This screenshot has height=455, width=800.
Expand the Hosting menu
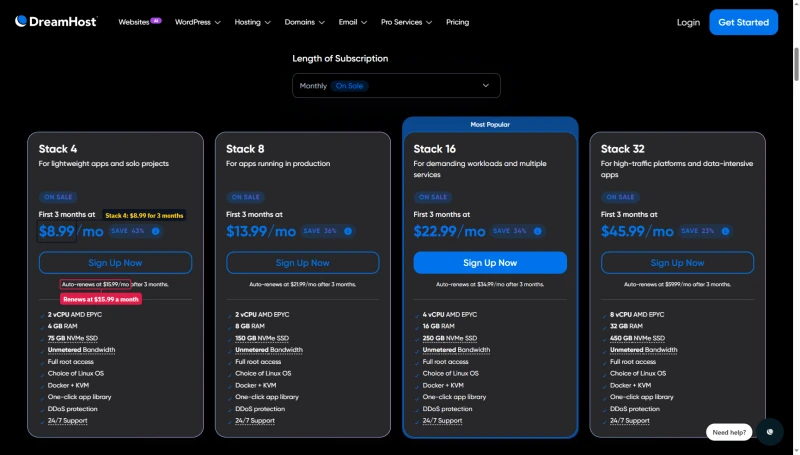[x=252, y=22]
